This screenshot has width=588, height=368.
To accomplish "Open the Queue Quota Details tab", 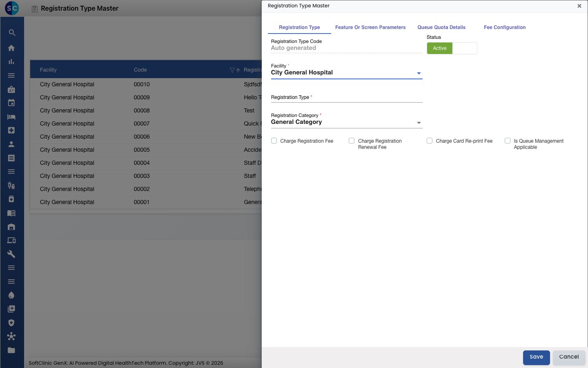I will coord(441,27).
